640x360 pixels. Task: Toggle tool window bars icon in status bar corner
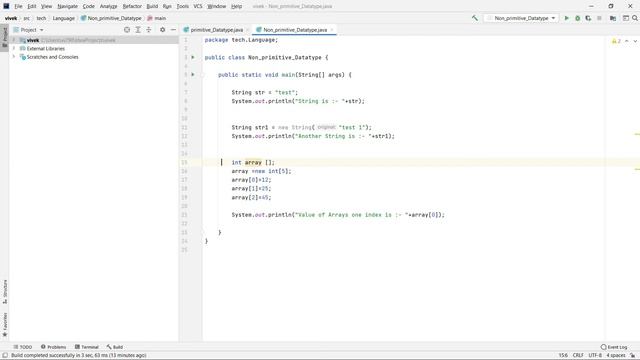(4, 356)
